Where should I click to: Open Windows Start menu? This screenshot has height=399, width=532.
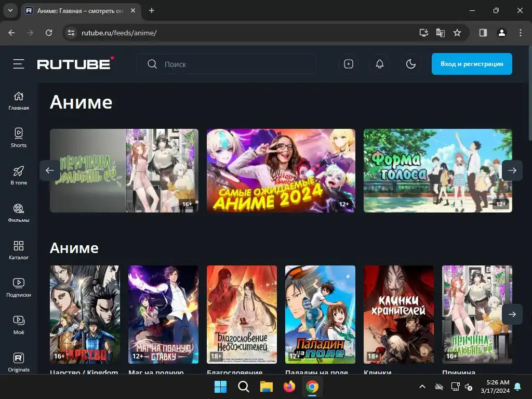tap(220, 387)
